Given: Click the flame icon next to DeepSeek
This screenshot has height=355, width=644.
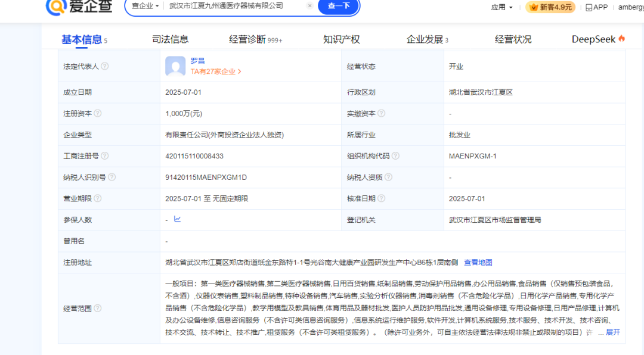Looking at the screenshot, I should pos(623,38).
